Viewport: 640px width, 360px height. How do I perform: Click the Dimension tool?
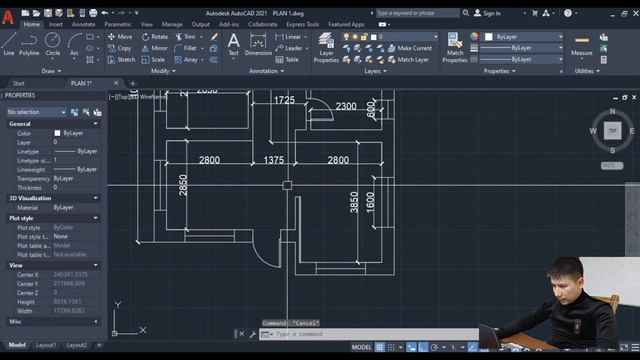point(258,44)
